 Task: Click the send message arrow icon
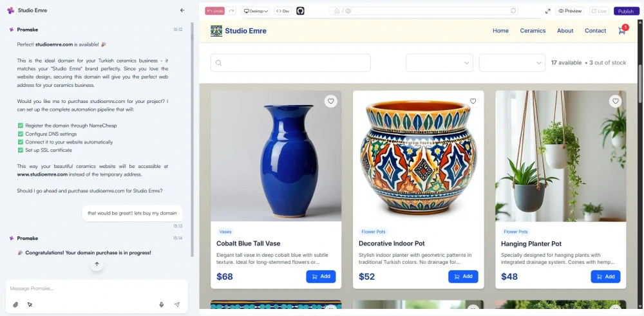pyautogui.click(x=177, y=304)
